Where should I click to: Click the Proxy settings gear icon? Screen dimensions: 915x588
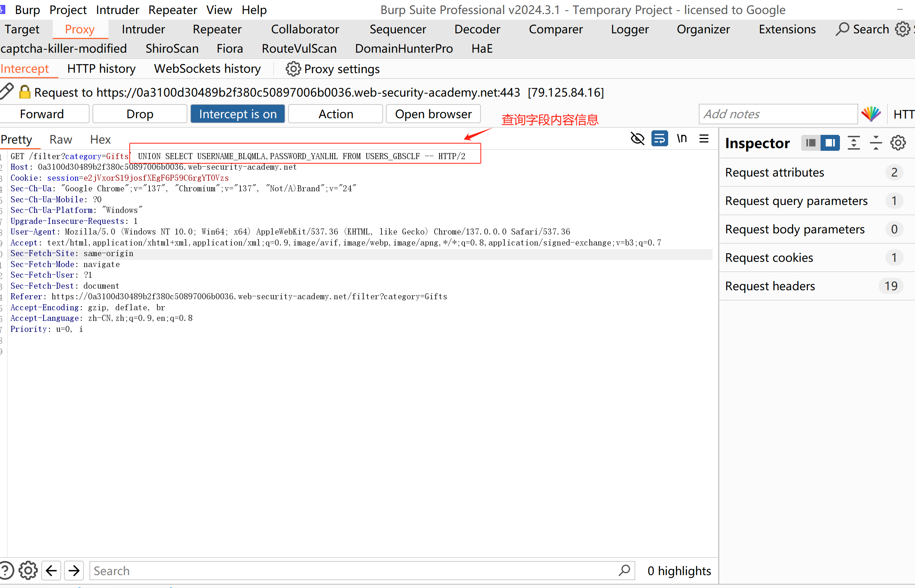point(293,69)
